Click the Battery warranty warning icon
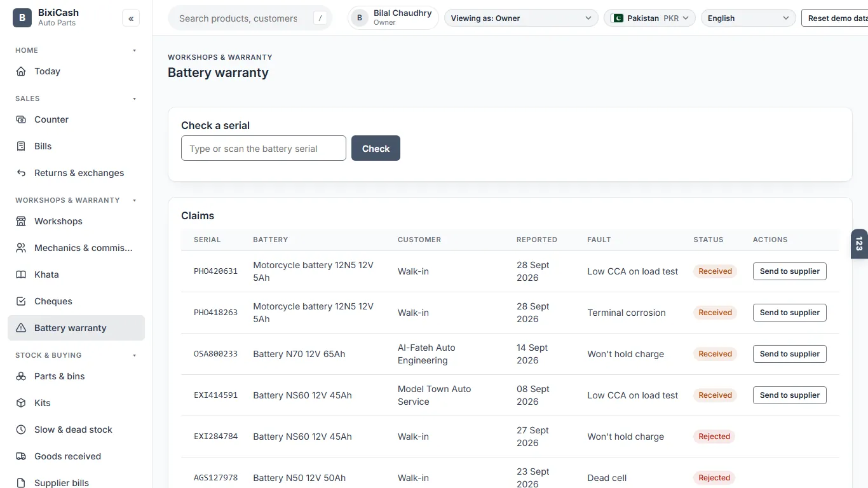 pyautogui.click(x=21, y=328)
